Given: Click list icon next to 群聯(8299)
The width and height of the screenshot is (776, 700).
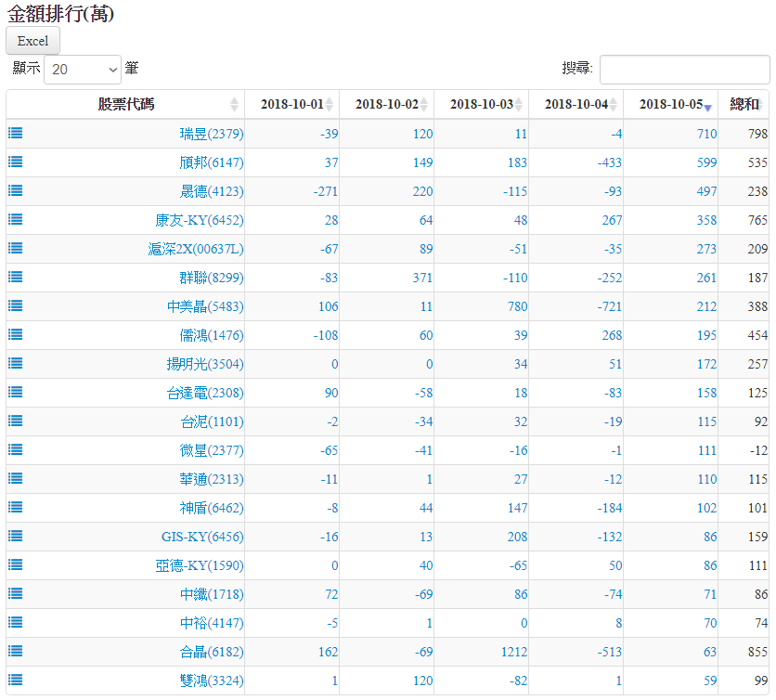Looking at the screenshot, I should pos(15,277).
